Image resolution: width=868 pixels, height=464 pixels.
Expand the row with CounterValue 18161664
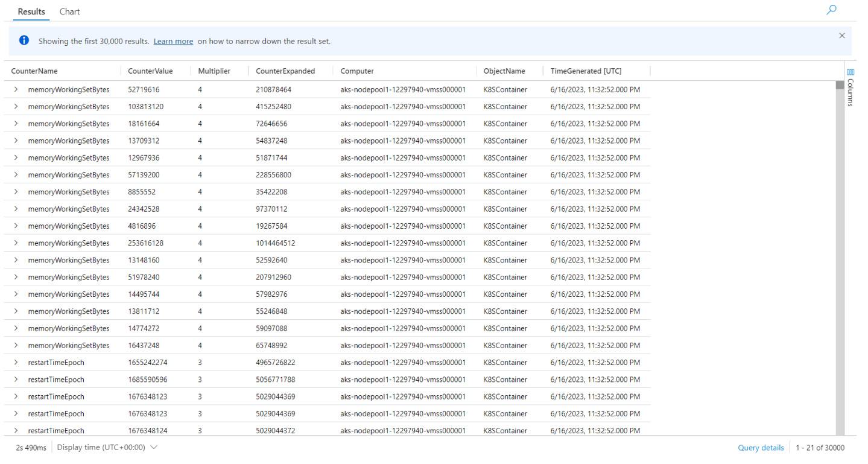pyautogui.click(x=16, y=124)
